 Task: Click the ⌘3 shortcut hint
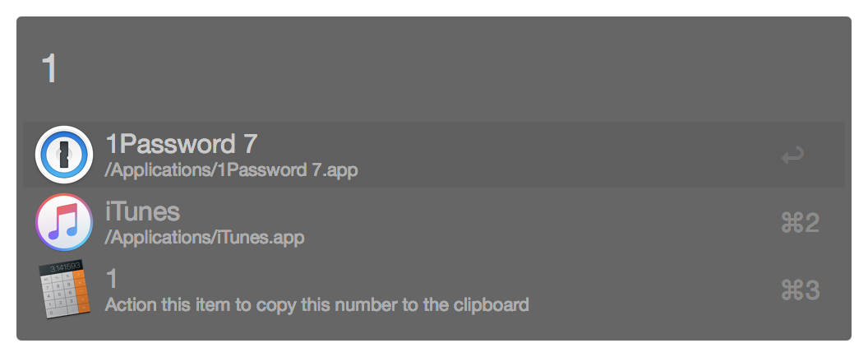click(x=800, y=290)
